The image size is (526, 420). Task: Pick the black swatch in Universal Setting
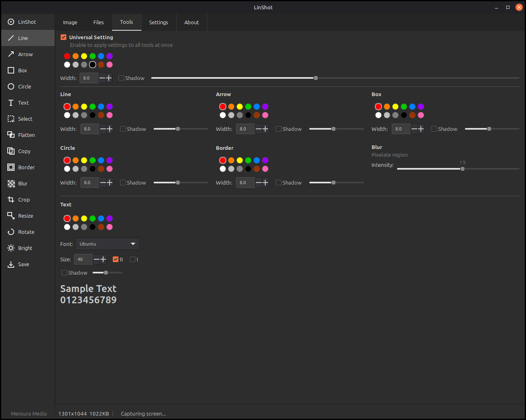click(93, 65)
